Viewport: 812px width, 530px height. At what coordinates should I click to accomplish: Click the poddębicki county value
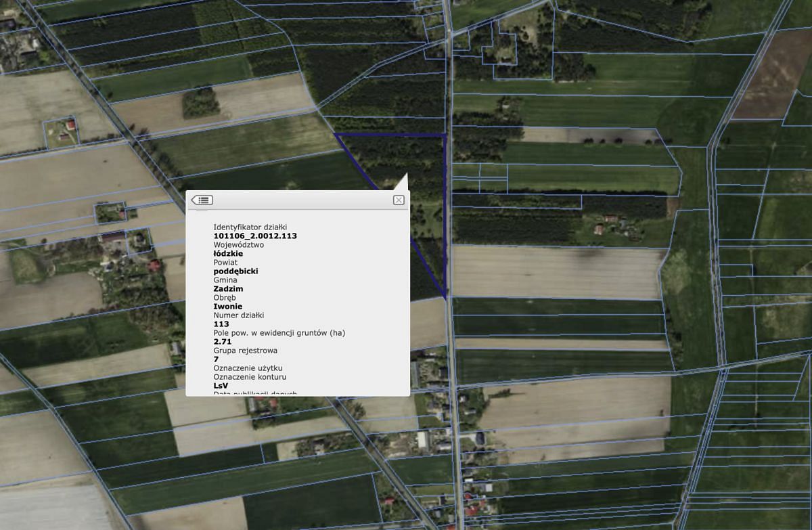click(x=235, y=271)
